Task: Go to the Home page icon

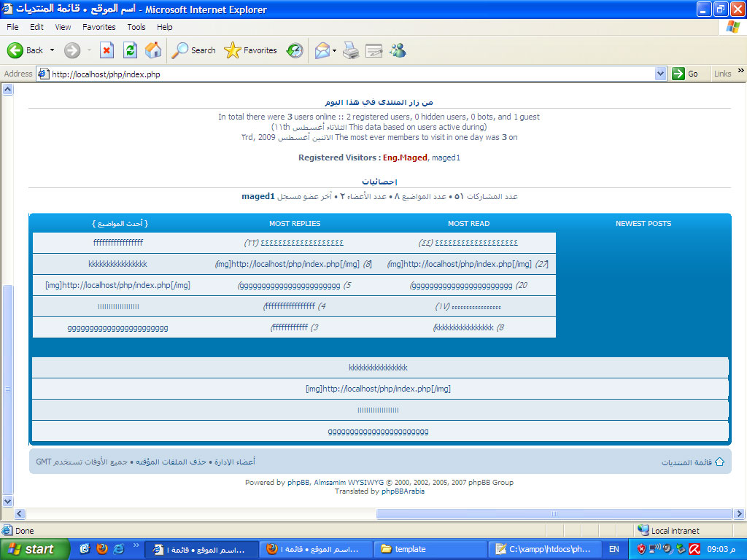Action: pos(153,50)
